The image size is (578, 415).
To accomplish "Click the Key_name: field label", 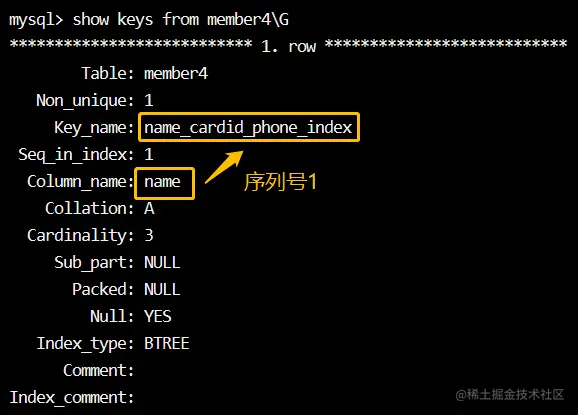I will click(x=94, y=128).
